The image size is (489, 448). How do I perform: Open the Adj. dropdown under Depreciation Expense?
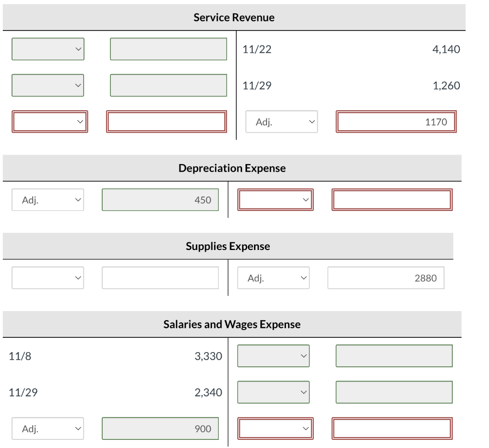[48, 200]
